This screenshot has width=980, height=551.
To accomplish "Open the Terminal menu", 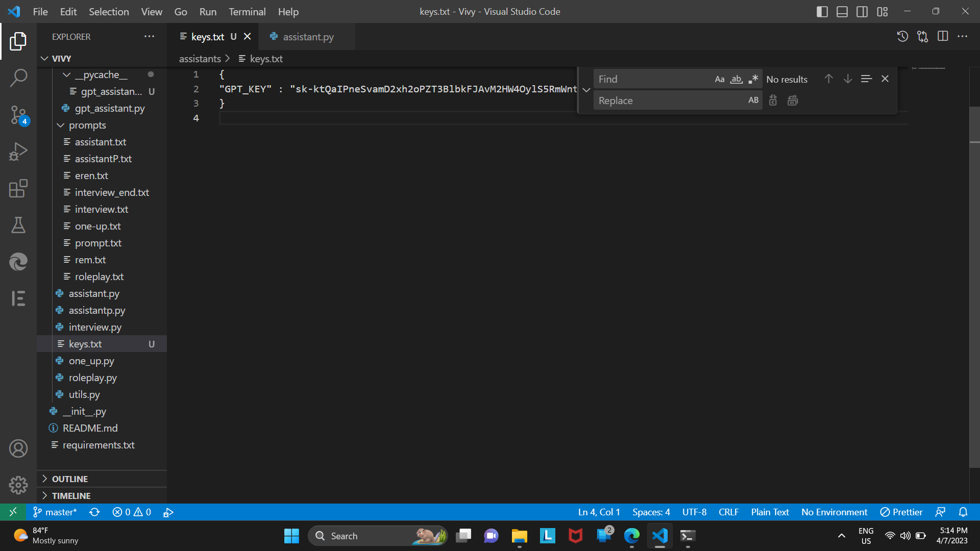I will pyautogui.click(x=247, y=11).
